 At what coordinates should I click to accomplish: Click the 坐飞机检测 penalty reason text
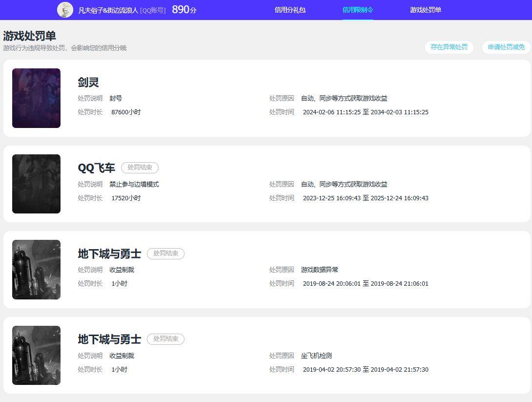coord(315,356)
